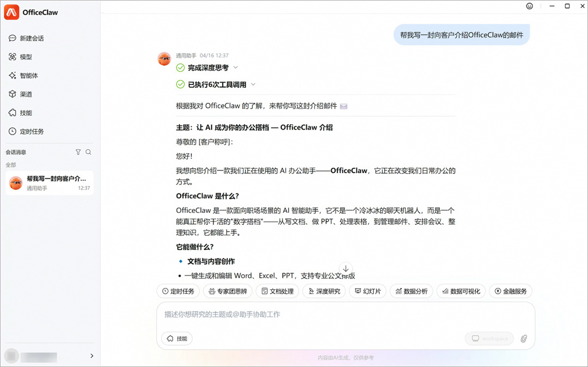Click the 您好! greeting line
This screenshot has height=367, width=588.
pyautogui.click(x=184, y=156)
